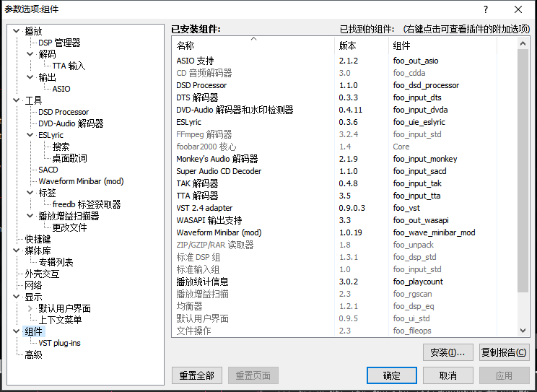Click the 安装 button
This screenshot has width=537, height=392.
pyautogui.click(x=447, y=352)
